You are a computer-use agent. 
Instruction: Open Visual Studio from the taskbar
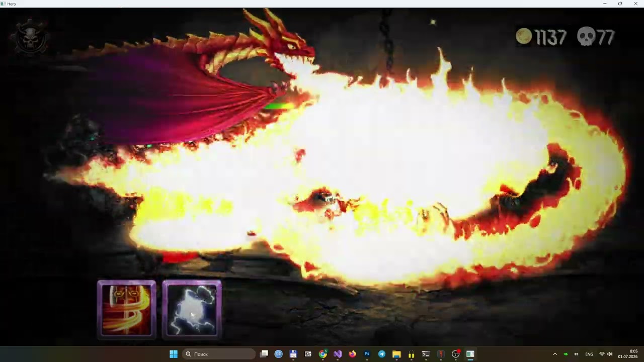pos(338,354)
